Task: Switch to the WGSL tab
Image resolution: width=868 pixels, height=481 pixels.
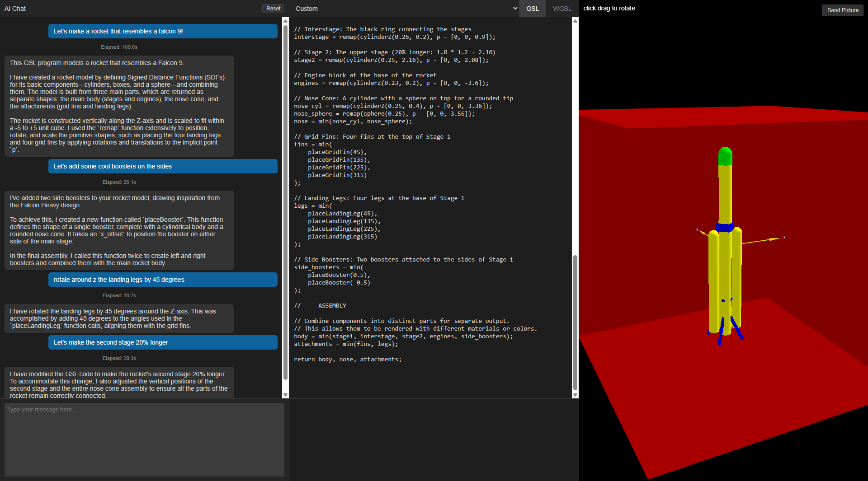Action: point(562,9)
